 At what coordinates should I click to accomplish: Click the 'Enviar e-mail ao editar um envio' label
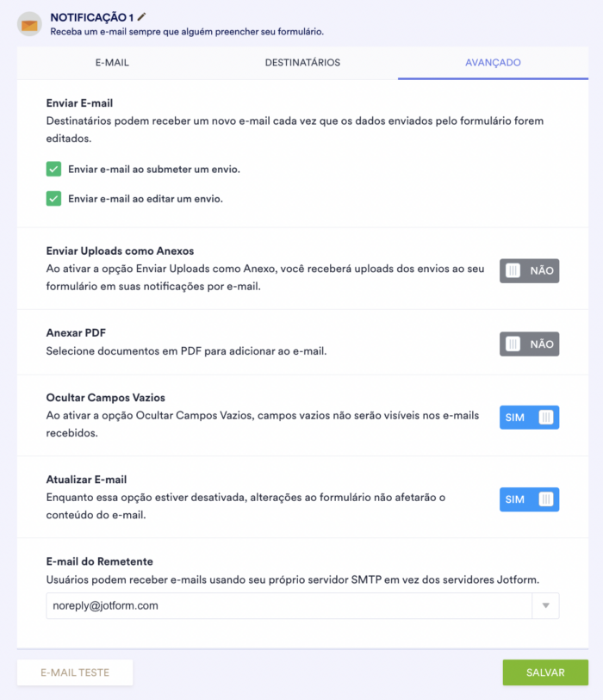pyautogui.click(x=146, y=199)
